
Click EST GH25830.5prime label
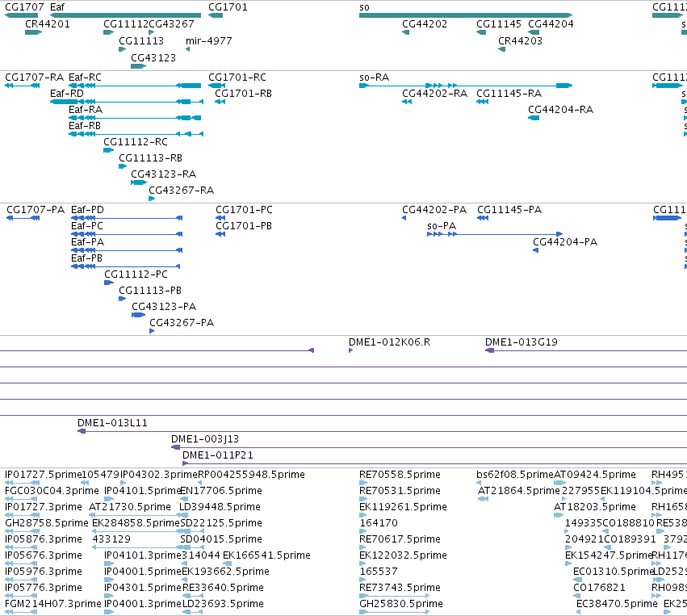pyautogui.click(x=401, y=604)
